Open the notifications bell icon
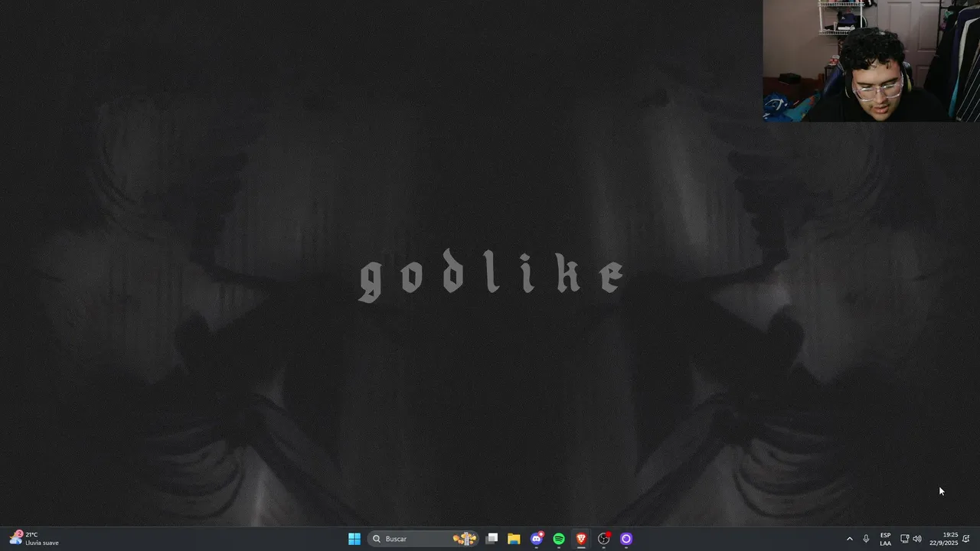 [966, 539]
